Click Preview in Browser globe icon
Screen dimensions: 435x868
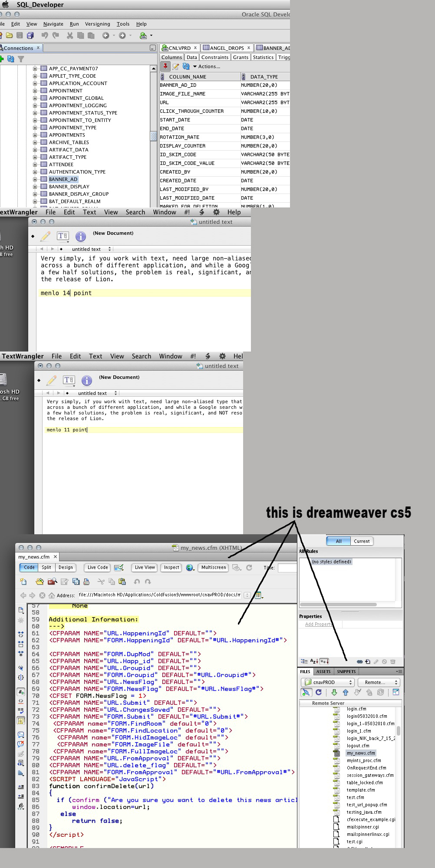pyautogui.click(x=190, y=567)
